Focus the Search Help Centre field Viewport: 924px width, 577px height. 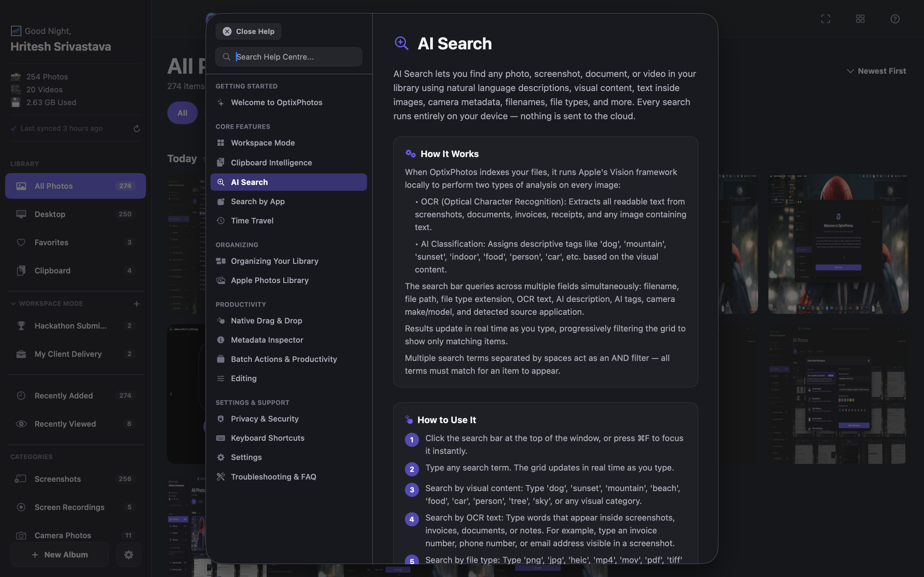point(289,57)
